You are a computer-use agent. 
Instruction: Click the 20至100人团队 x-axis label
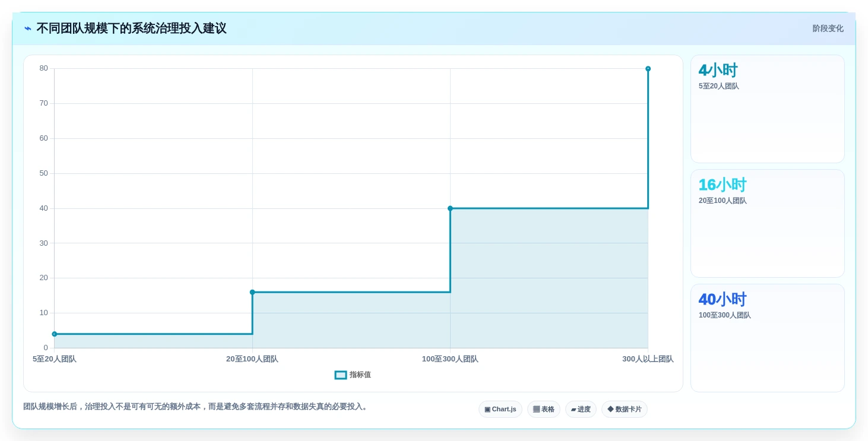click(252, 359)
